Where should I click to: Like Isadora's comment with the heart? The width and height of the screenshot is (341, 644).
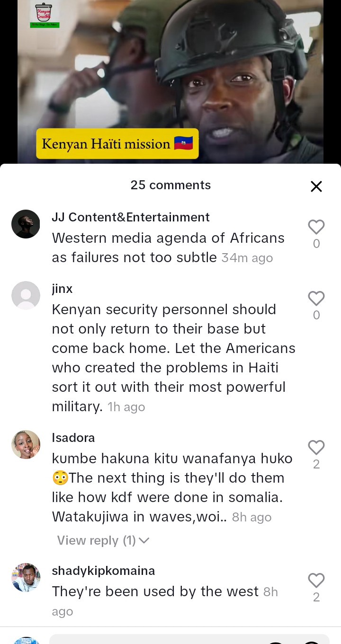(316, 448)
